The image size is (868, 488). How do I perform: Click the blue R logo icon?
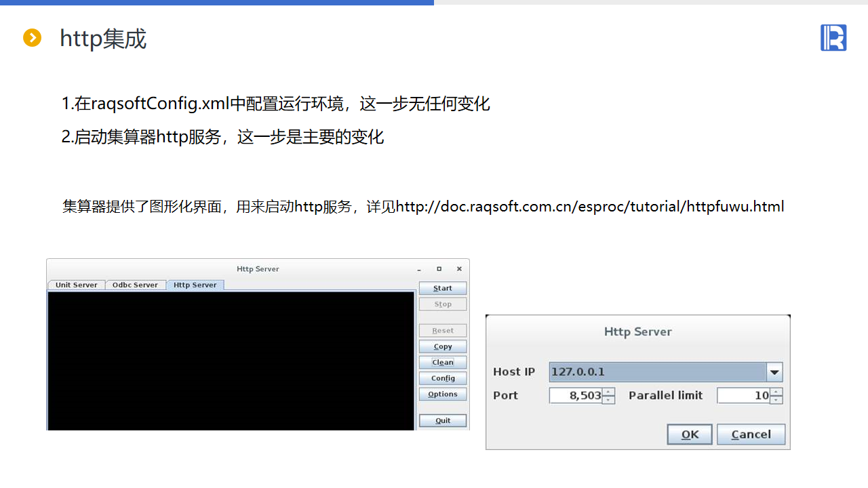833,38
